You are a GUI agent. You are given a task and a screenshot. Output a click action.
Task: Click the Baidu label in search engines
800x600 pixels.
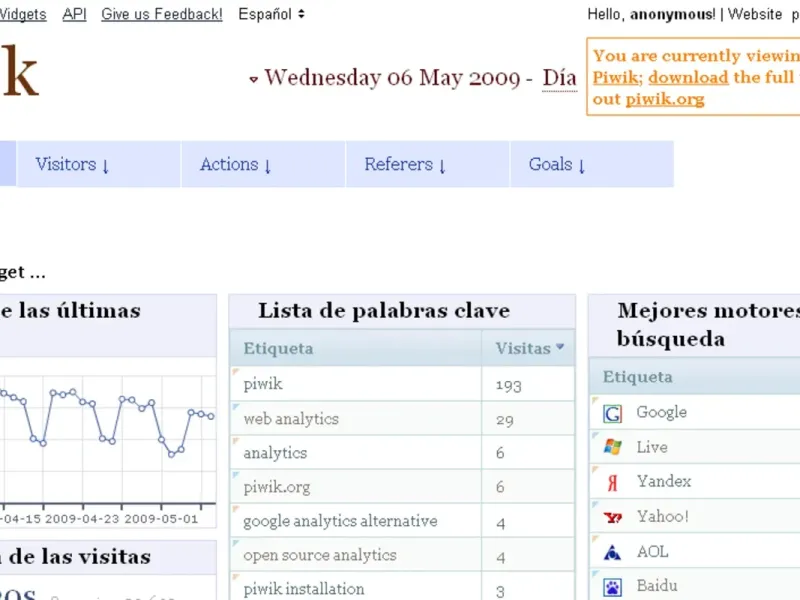(657, 586)
